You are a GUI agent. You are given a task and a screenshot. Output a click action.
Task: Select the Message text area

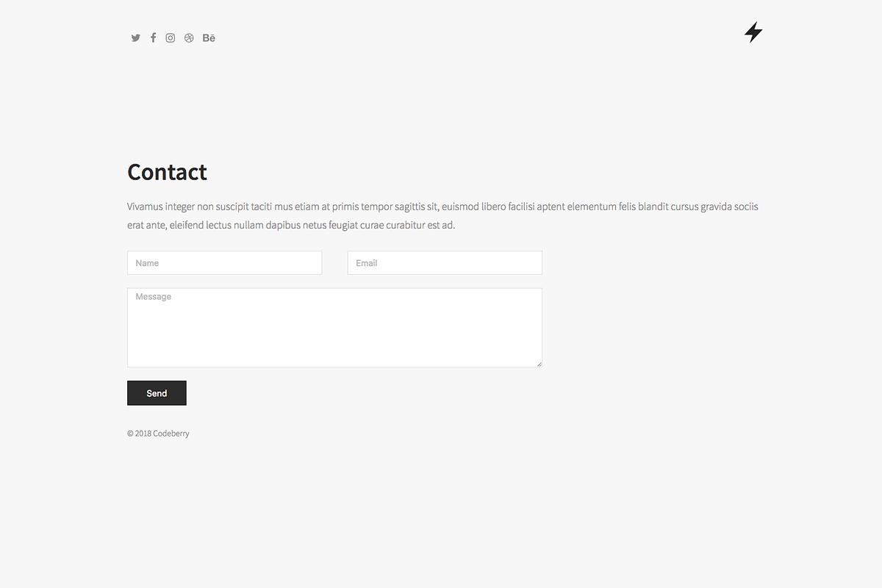click(x=334, y=328)
